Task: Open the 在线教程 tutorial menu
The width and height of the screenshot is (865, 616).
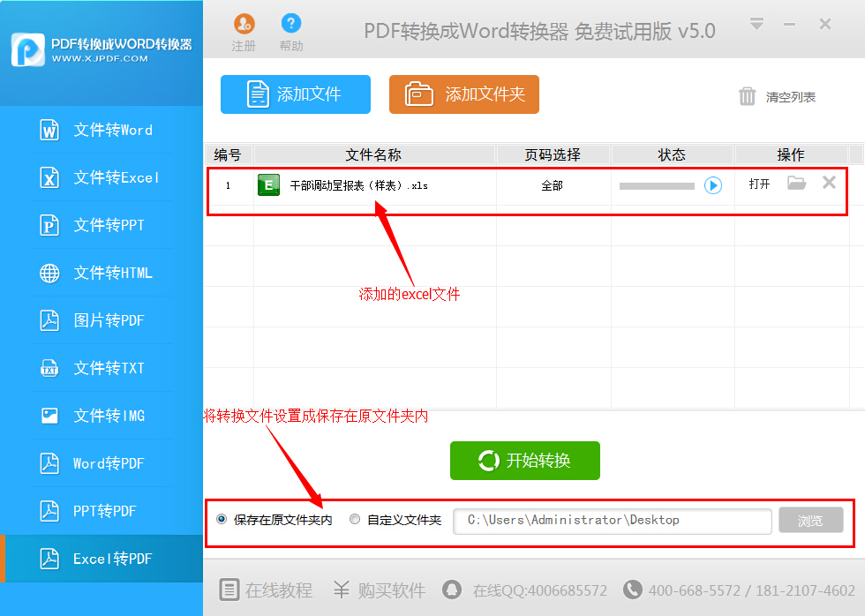Action: tap(265, 590)
